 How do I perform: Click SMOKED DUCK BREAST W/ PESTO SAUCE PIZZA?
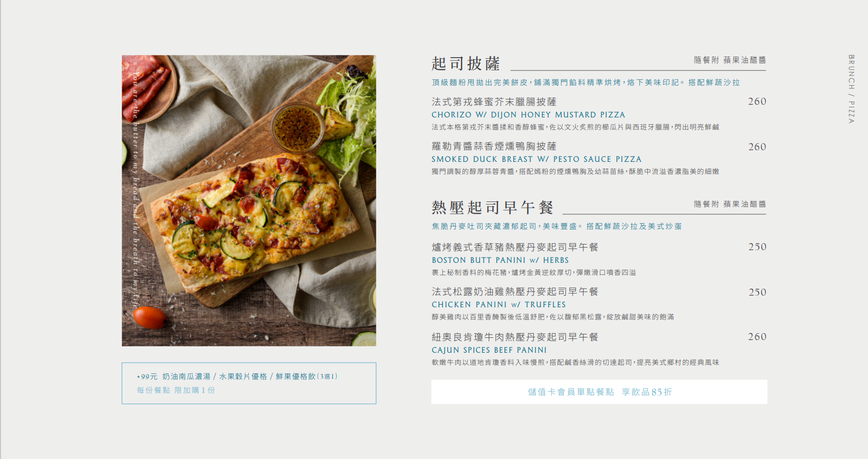(536, 159)
